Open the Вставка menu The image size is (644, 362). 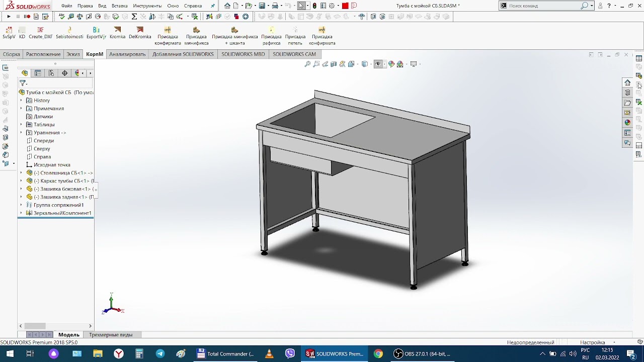[120, 6]
